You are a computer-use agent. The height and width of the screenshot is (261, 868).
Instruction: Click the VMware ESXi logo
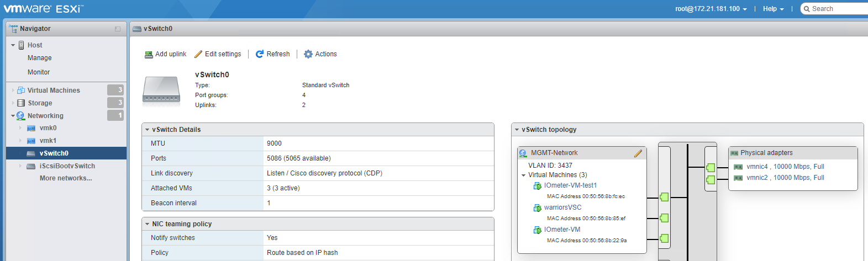click(44, 9)
